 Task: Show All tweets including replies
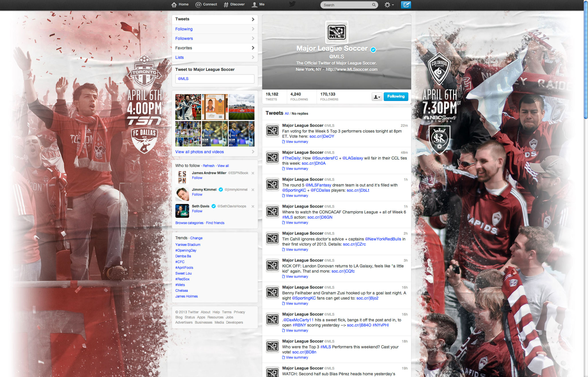pyautogui.click(x=287, y=114)
